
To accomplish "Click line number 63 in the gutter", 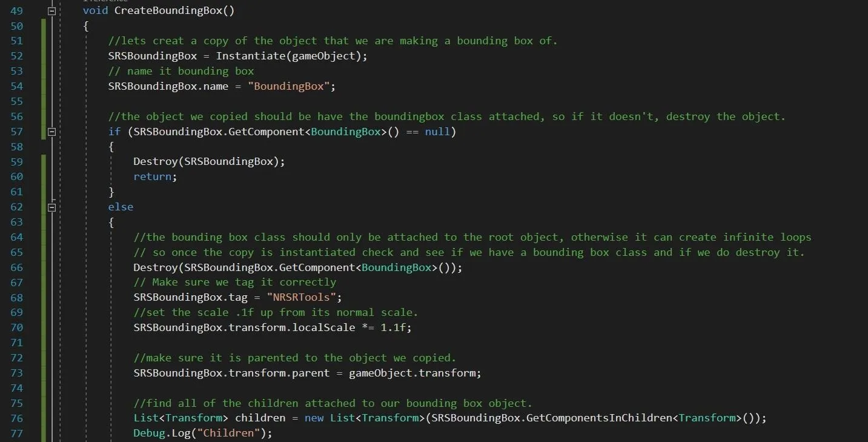I will [x=16, y=222].
